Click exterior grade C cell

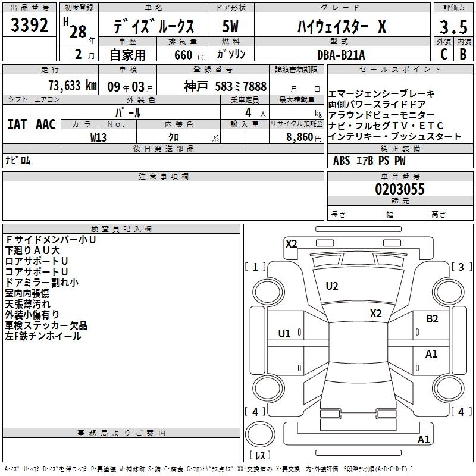tap(443, 54)
